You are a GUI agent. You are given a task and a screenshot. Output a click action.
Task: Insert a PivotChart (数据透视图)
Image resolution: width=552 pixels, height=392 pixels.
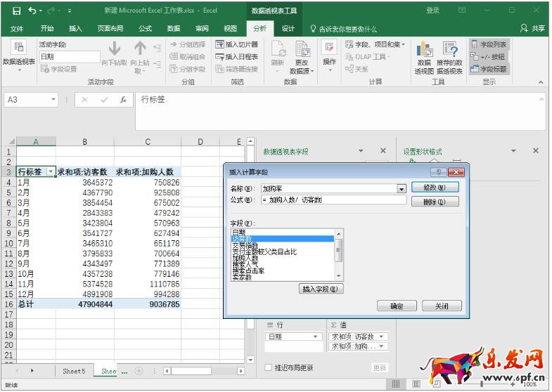(424, 57)
